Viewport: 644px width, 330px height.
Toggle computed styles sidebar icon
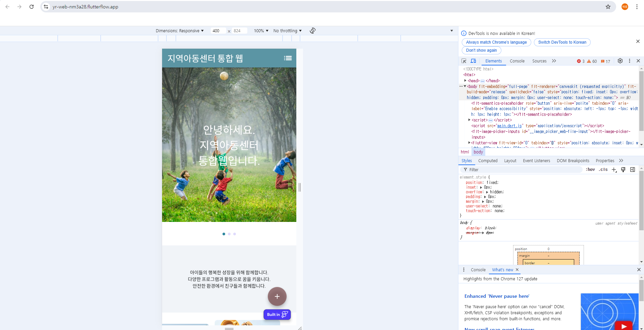coord(633,170)
